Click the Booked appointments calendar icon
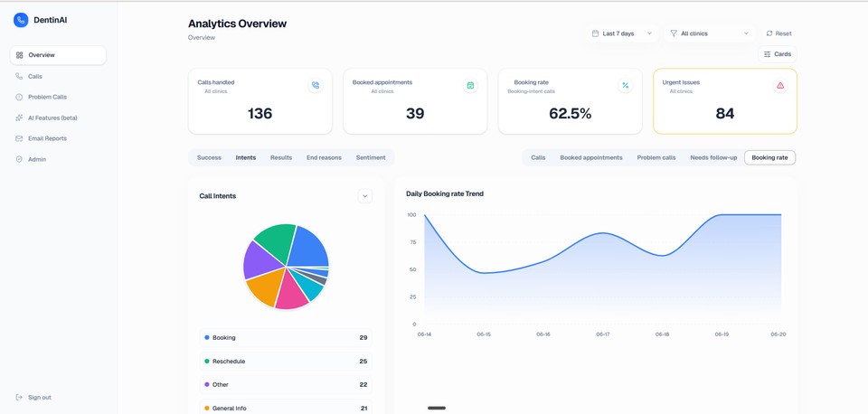Screen dimensions: 868x414 [470, 85]
